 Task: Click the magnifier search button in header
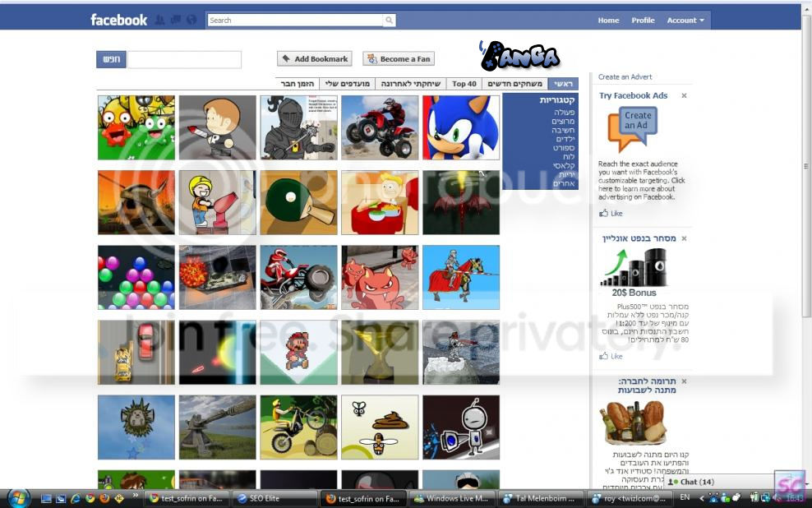(389, 21)
